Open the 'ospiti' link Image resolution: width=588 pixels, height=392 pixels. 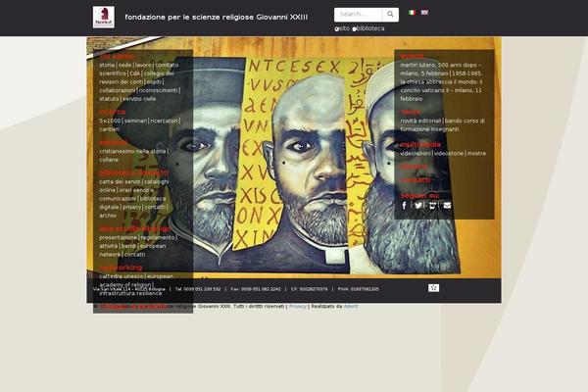tap(154, 81)
